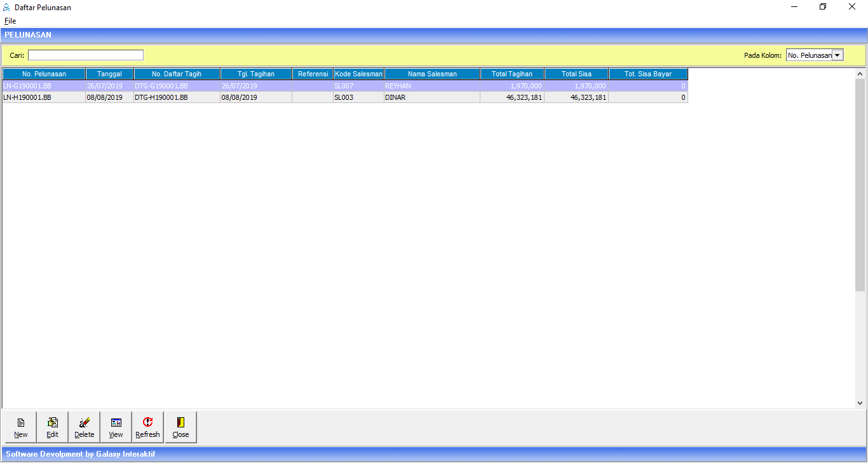Click the app icon in title bar
The width and height of the screenshot is (868, 463).
7,7
